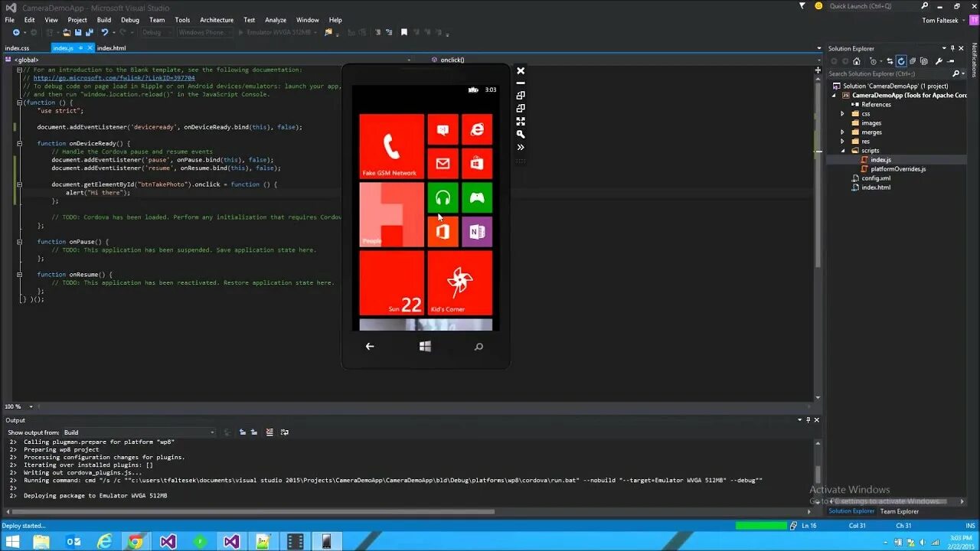Open the Xbox Games tile in the emulator

(477, 197)
